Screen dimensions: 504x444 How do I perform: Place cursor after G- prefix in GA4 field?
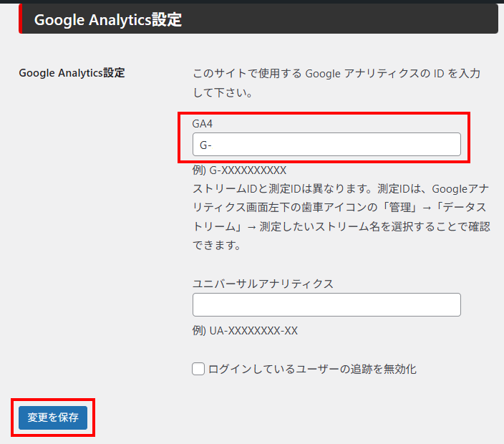(x=213, y=145)
